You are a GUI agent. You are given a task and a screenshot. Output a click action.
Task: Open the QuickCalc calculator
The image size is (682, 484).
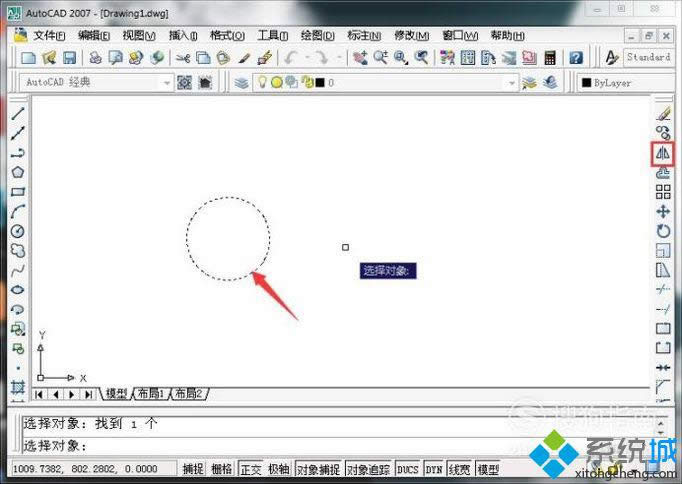tap(550, 57)
